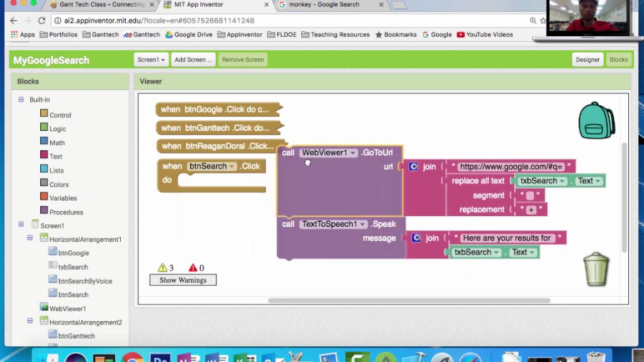
Task: Open the Lists blocks category
Action: tap(56, 170)
